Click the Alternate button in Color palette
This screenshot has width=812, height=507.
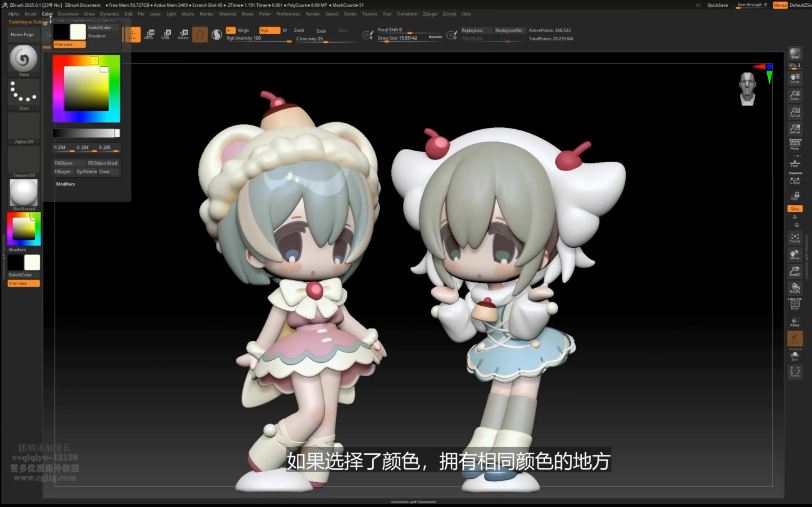click(69, 44)
